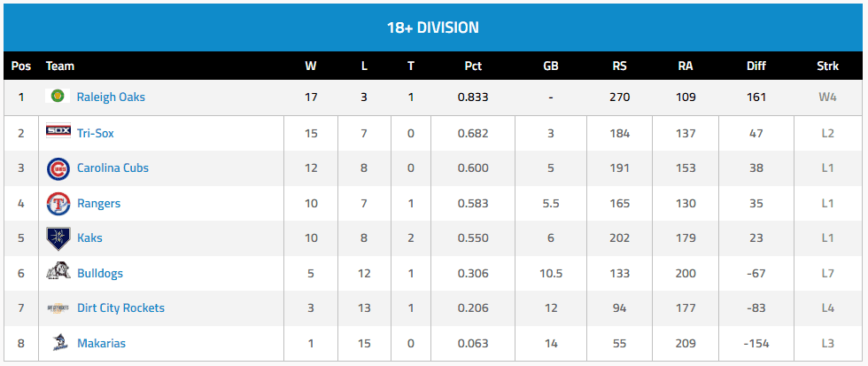Select the Dirt City Rockets link
Viewport: 868px width, 366px height.
coord(120,308)
